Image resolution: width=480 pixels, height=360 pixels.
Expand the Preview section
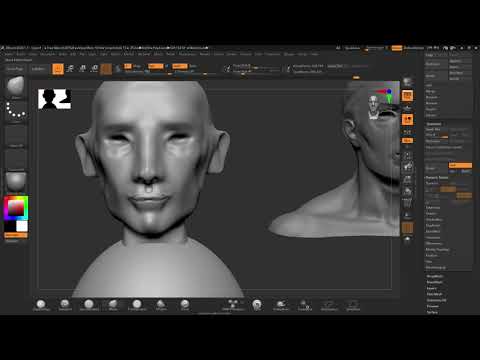point(433,306)
